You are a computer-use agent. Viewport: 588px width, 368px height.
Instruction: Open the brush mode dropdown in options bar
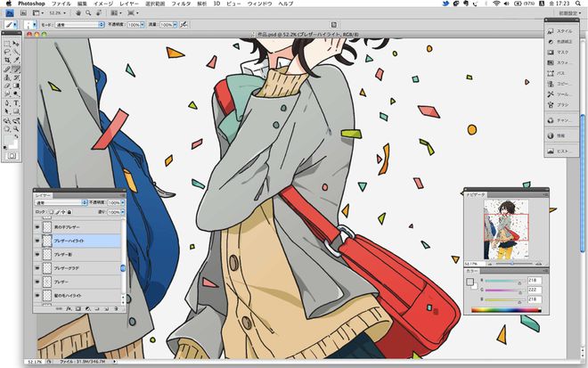pos(79,24)
